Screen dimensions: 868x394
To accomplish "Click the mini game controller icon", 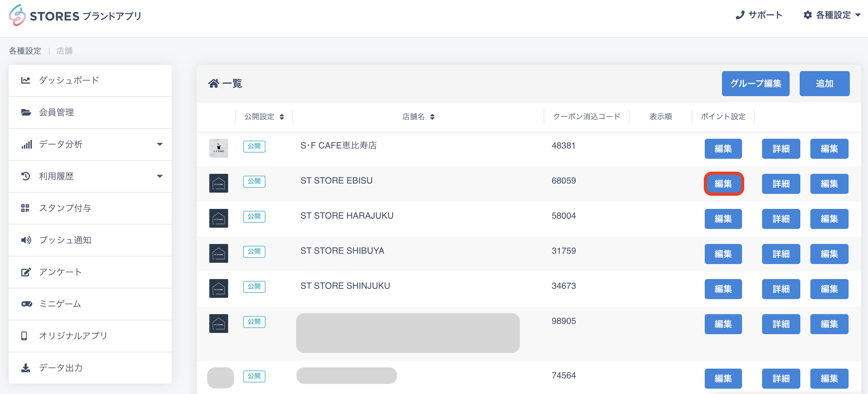I will coord(27,304).
